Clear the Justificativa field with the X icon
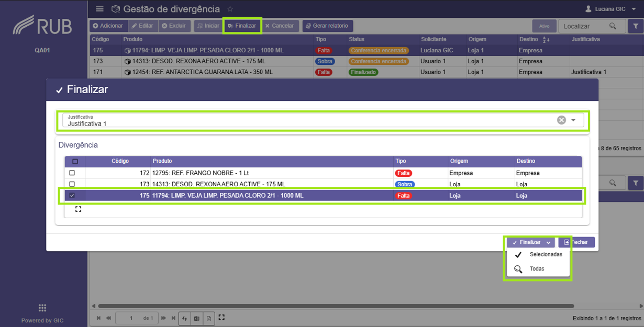Screen dimensions: 644x327 (561, 120)
